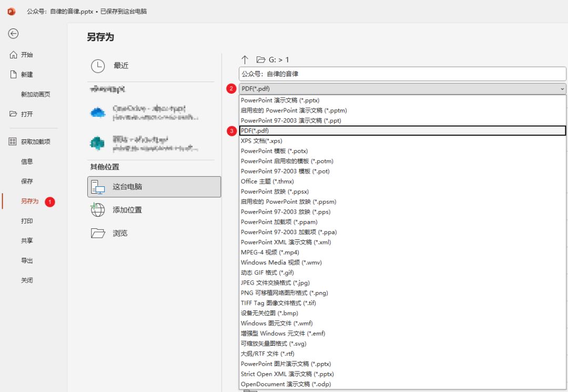This screenshot has height=392, width=568.
Task: Click the Get Add-ins (获取加载项) grid icon
Action: point(13,142)
